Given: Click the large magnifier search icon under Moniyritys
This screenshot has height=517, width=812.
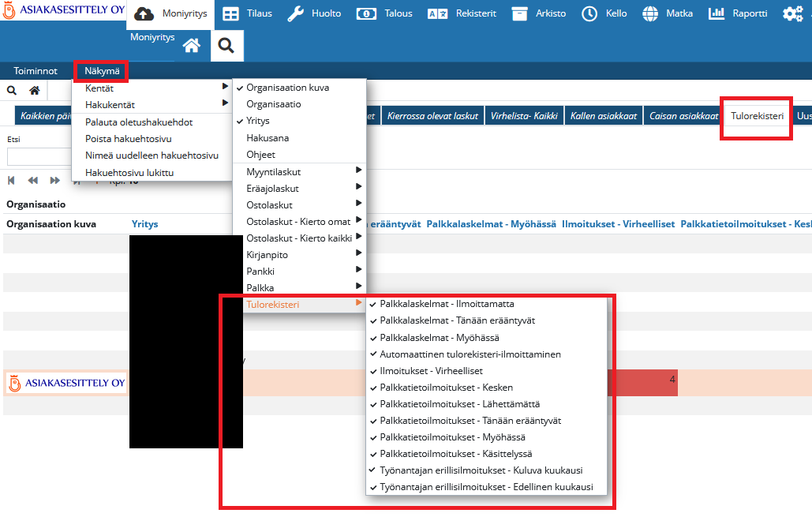Looking at the screenshot, I should 226,46.
